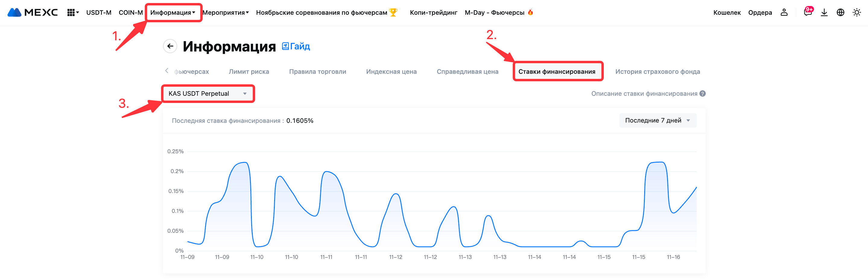The height and width of the screenshot is (280, 868).
Task: Open the notifications message icon
Action: click(x=808, y=12)
